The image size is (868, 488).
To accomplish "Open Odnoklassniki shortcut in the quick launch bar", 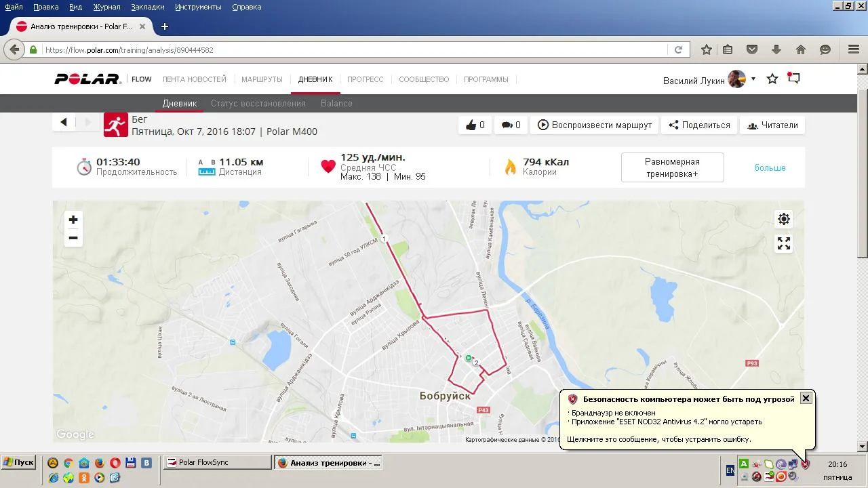I will pos(84,477).
